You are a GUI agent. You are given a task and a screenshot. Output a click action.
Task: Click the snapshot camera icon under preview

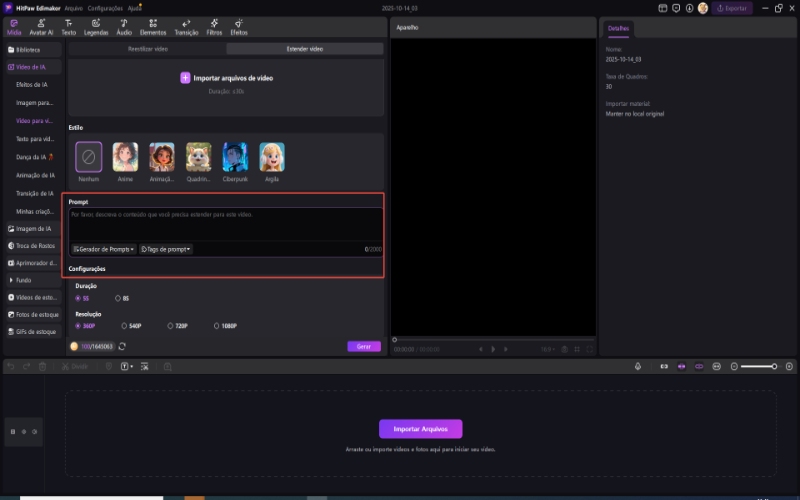[x=564, y=349]
